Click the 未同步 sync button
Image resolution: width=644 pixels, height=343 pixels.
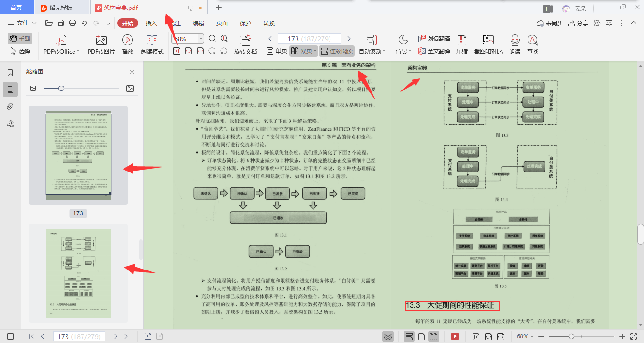click(x=550, y=23)
